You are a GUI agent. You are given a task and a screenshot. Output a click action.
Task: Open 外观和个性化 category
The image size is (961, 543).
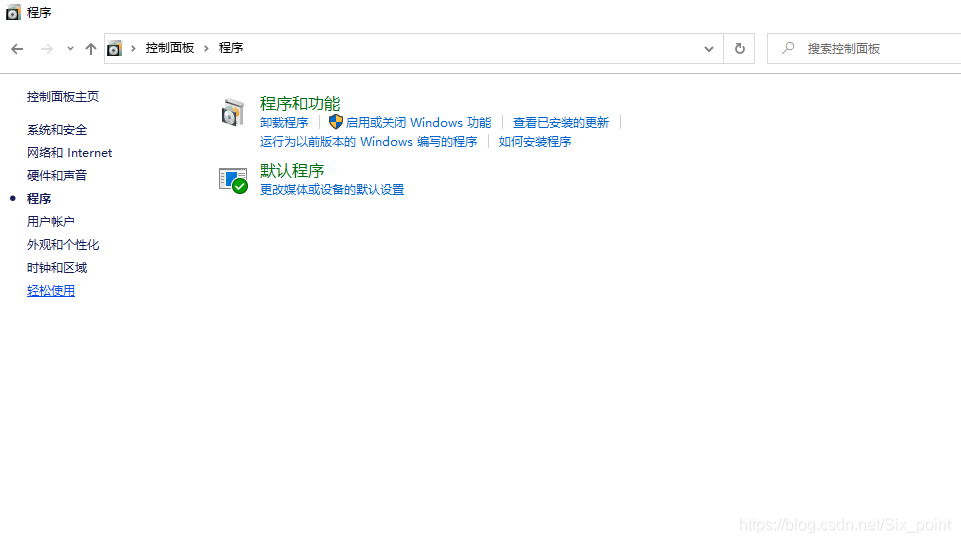tap(63, 245)
